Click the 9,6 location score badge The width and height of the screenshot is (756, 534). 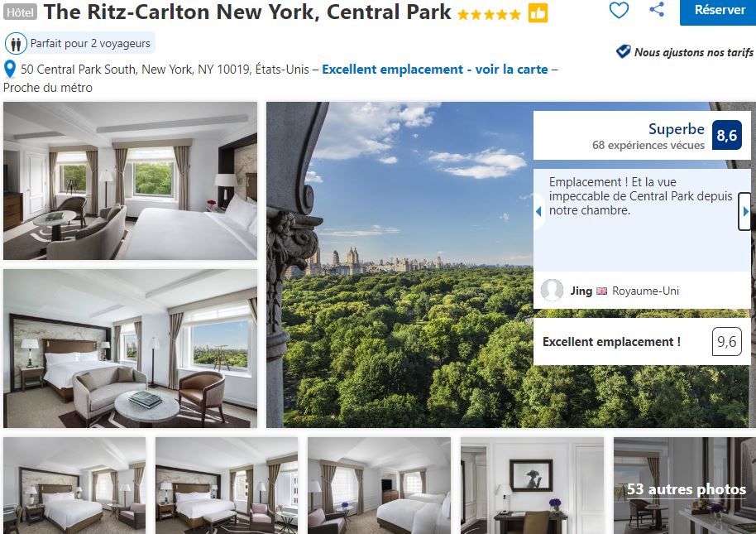click(x=726, y=342)
